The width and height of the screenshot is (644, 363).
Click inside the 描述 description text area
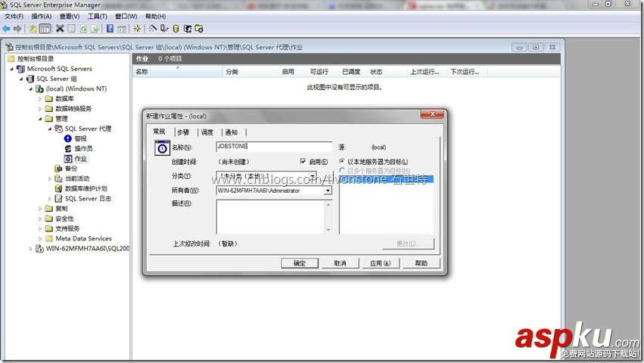point(270,217)
